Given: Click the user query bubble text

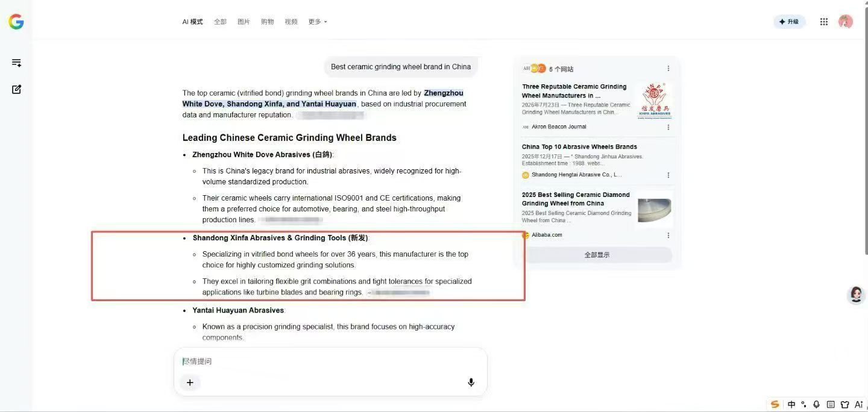Looking at the screenshot, I should tap(401, 67).
